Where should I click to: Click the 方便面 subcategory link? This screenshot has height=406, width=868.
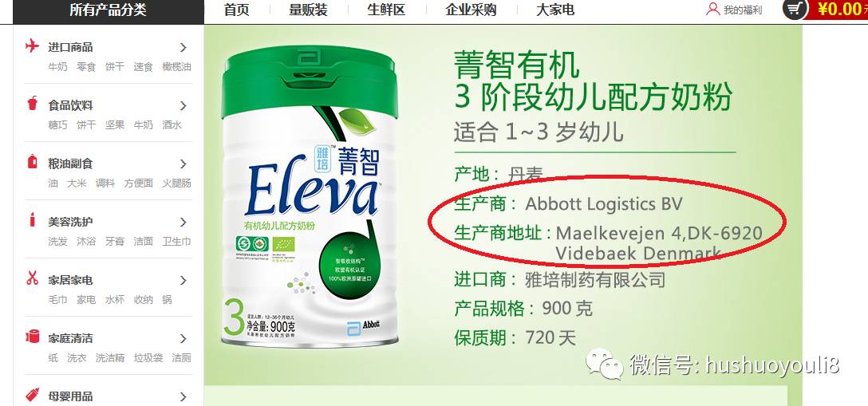click(138, 183)
